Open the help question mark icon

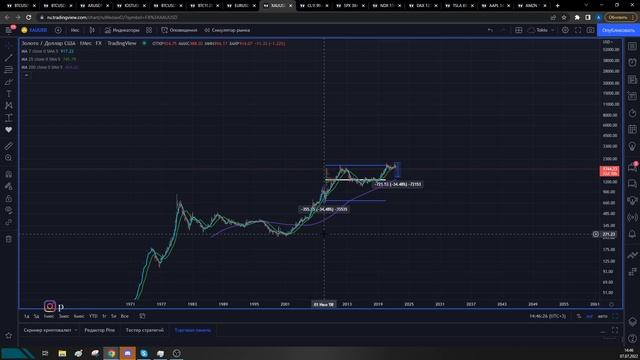click(x=632, y=338)
